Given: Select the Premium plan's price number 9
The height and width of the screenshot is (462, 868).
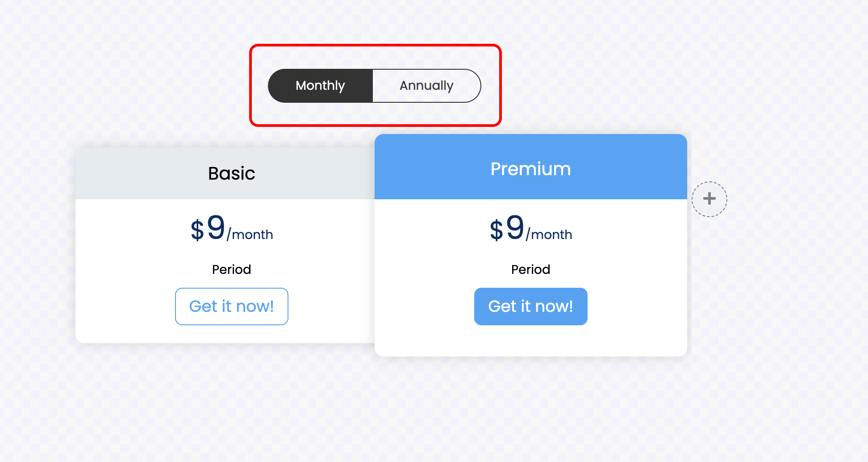Looking at the screenshot, I should (515, 227).
